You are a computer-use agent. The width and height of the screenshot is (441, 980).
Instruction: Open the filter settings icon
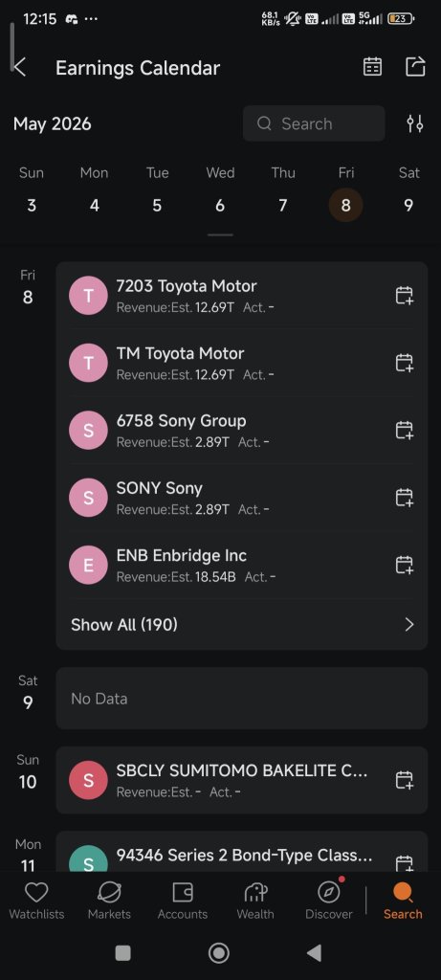click(415, 123)
